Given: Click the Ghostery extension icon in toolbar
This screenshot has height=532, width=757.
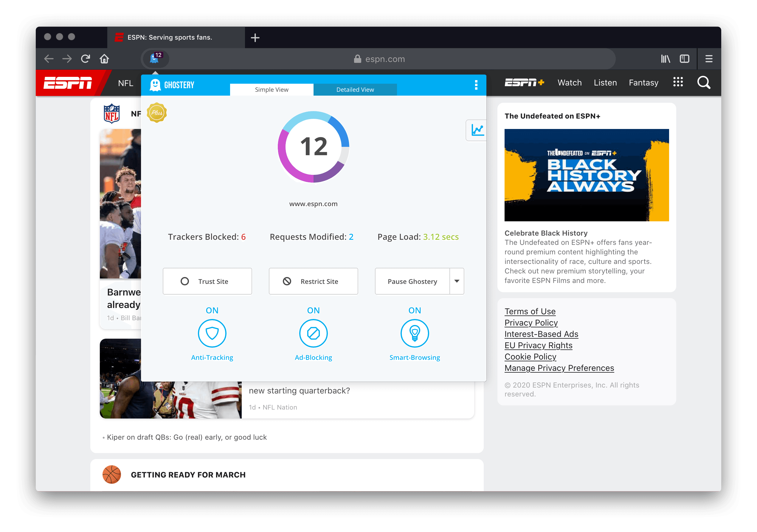Looking at the screenshot, I should [x=155, y=59].
